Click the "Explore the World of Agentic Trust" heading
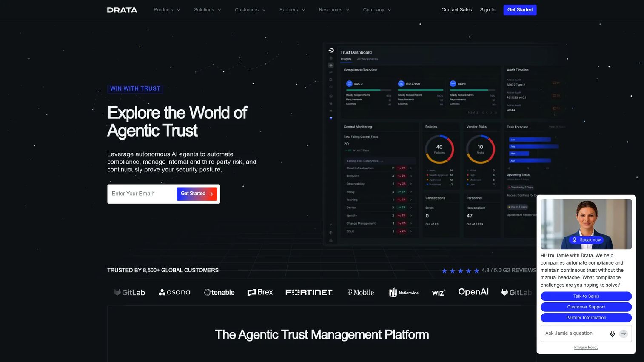This screenshot has width=644, height=362. point(177,122)
